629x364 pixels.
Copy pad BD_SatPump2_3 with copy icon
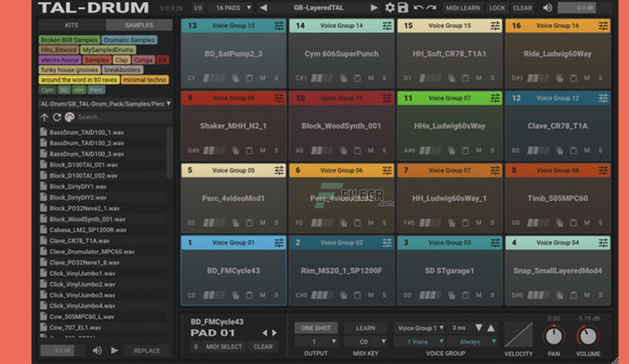[x=235, y=78]
